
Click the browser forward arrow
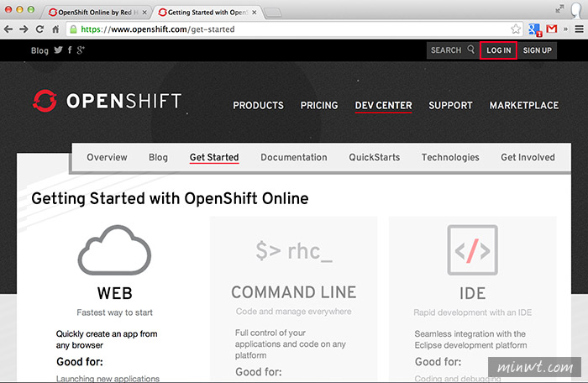click(24, 29)
